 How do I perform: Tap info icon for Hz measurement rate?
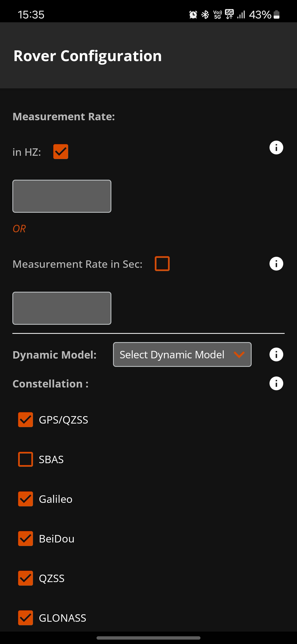pyautogui.click(x=276, y=148)
